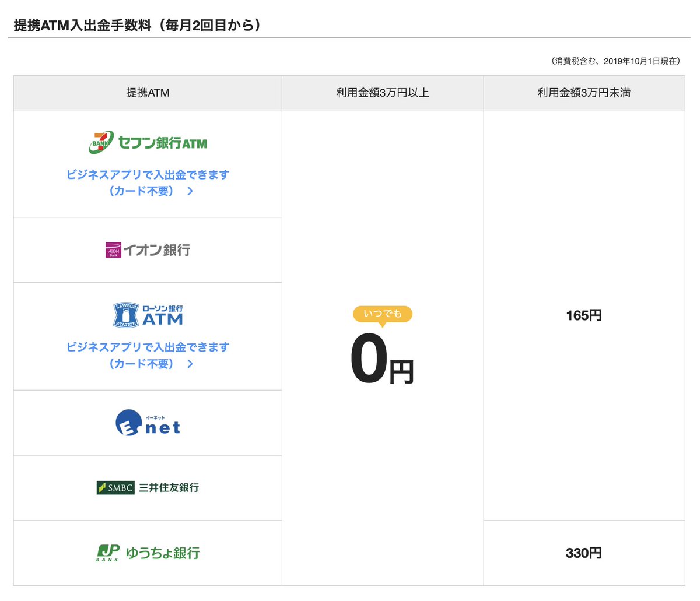Viewport: 700px width, 601px height.
Task: Click the Seven Bank ATM logo
Action: [148, 142]
